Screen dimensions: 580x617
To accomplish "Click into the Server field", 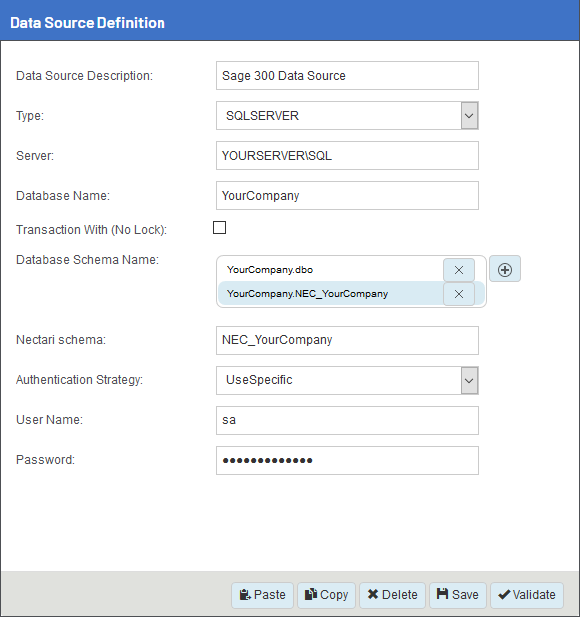I will [x=347, y=156].
